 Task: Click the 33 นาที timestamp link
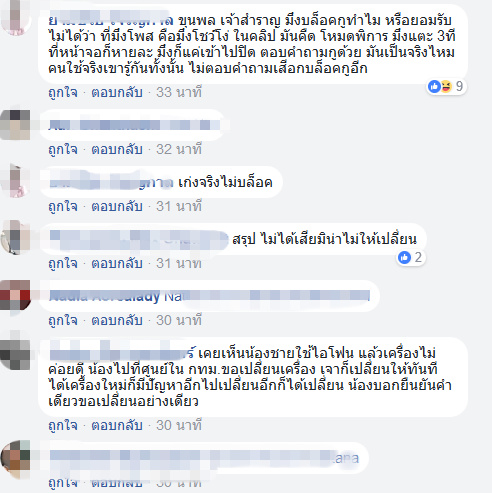click(x=179, y=92)
